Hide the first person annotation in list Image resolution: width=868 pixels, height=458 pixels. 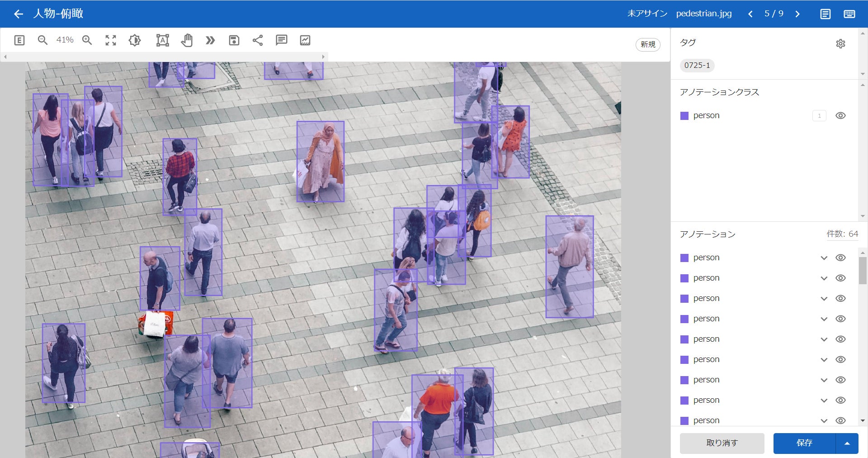840,258
